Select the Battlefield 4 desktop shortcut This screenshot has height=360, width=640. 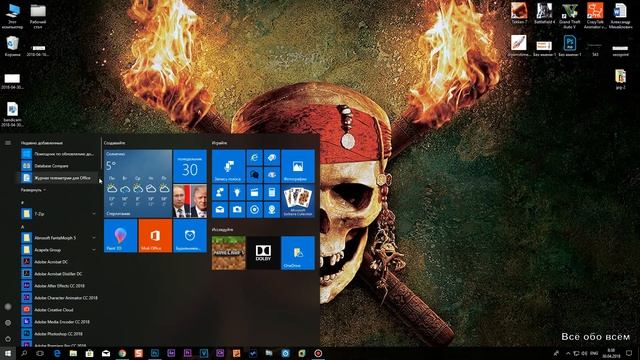click(544, 13)
